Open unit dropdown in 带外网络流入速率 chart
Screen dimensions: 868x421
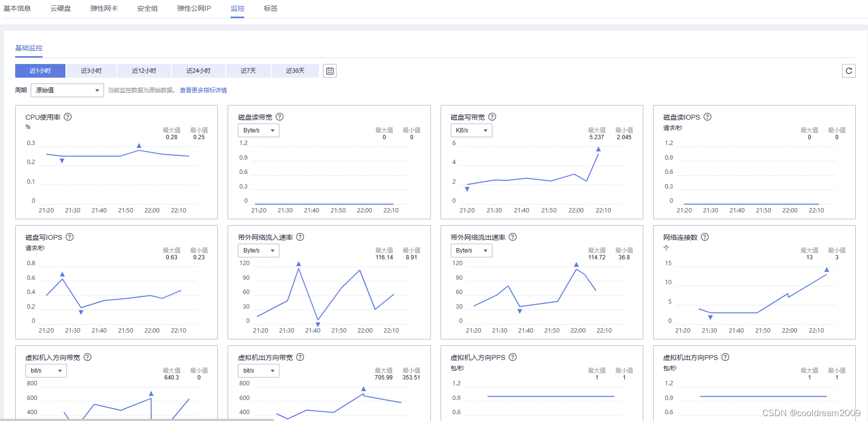point(258,251)
